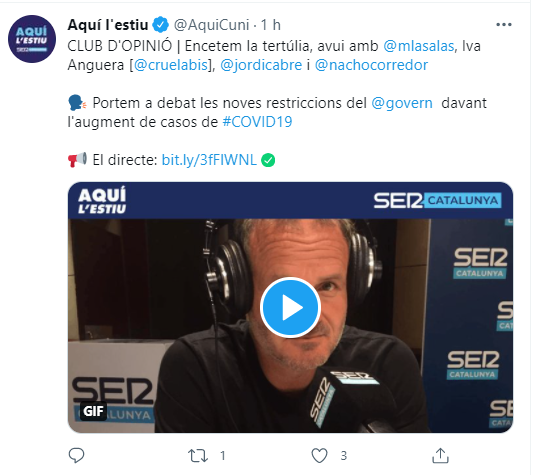Screen dimensions: 540x475
Task: Click the GIF badge on the media
Action: click(x=93, y=411)
